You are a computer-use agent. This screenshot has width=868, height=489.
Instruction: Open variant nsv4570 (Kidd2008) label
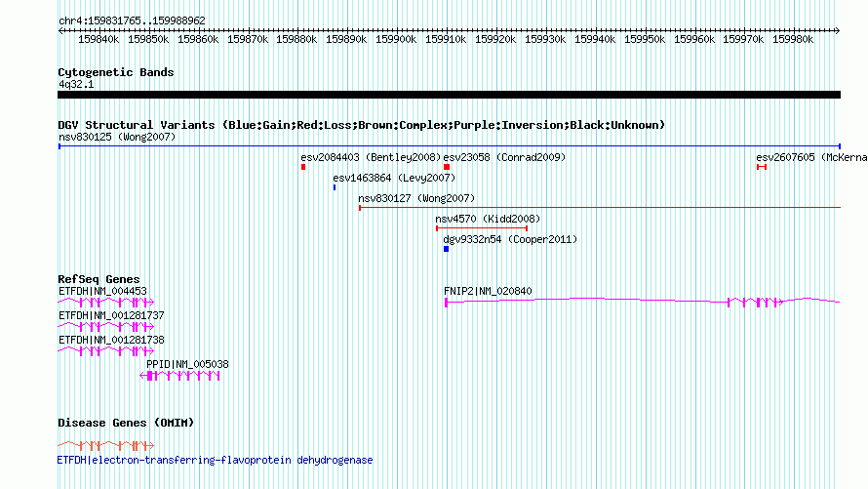[x=488, y=219]
